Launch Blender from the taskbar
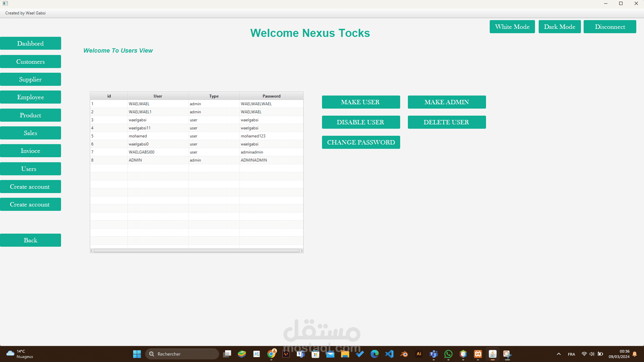 (404, 354)
